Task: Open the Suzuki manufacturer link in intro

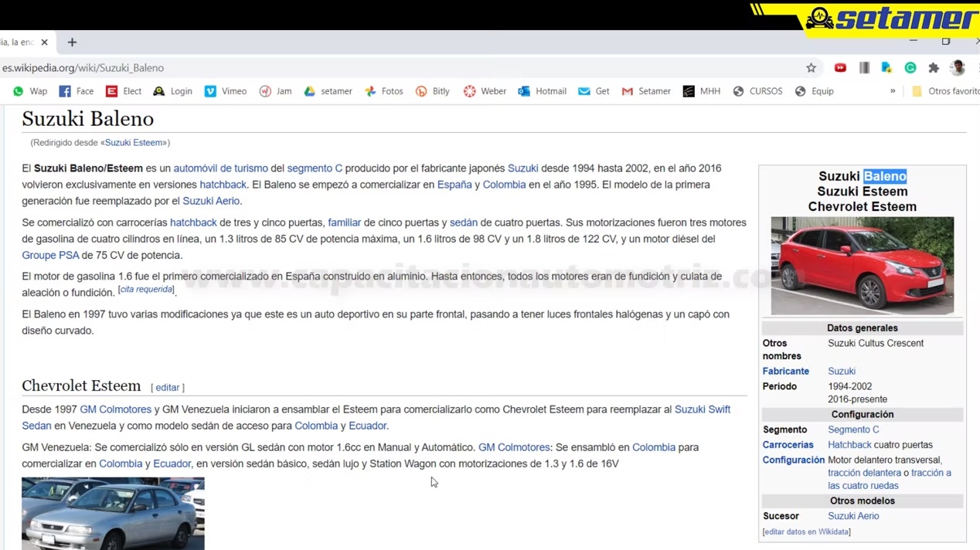Action: pyautogui.click(x=522, y=168)
